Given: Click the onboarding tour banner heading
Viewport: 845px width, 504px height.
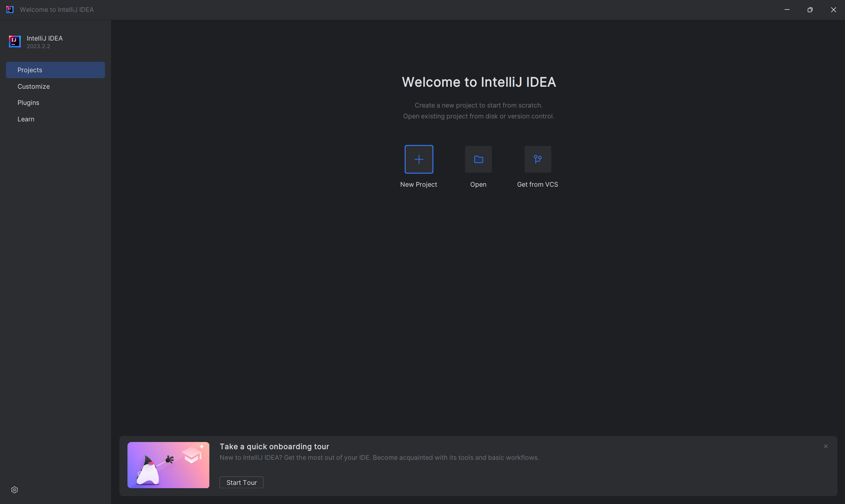Looking at the screenshot, I should pos(274,447).
